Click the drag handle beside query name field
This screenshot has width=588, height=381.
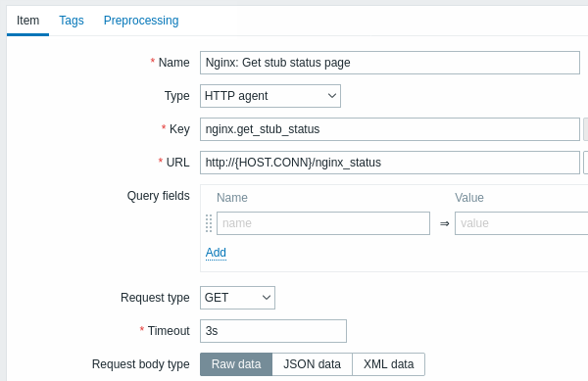pos(209,223)
